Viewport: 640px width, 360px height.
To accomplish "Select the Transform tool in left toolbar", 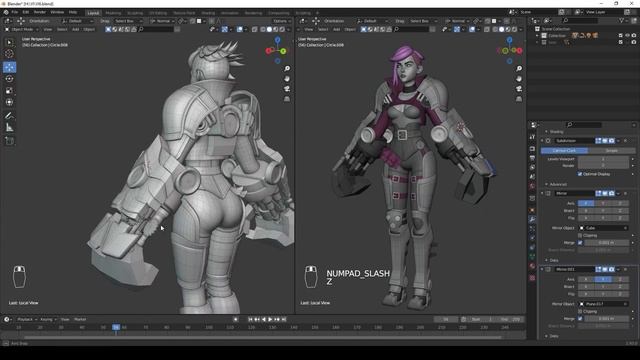I will click(9, 102).
